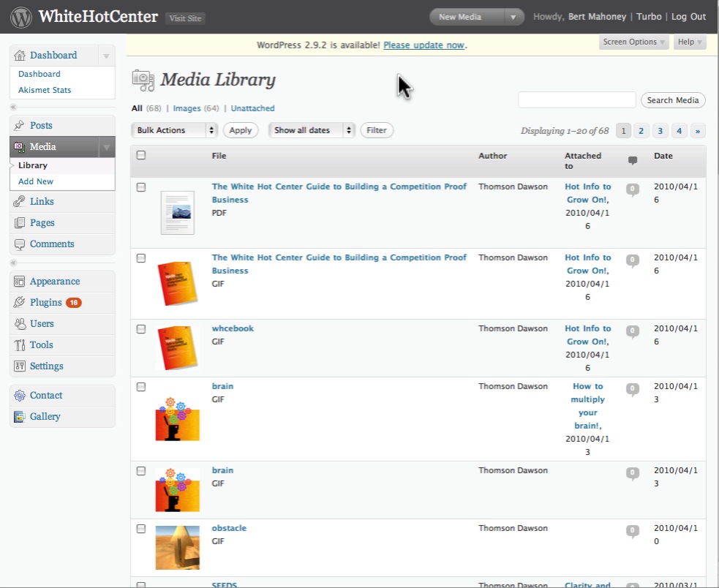The image size is (719, 588).
Task: Click the Posts pushpin icon
Action: 19,125
